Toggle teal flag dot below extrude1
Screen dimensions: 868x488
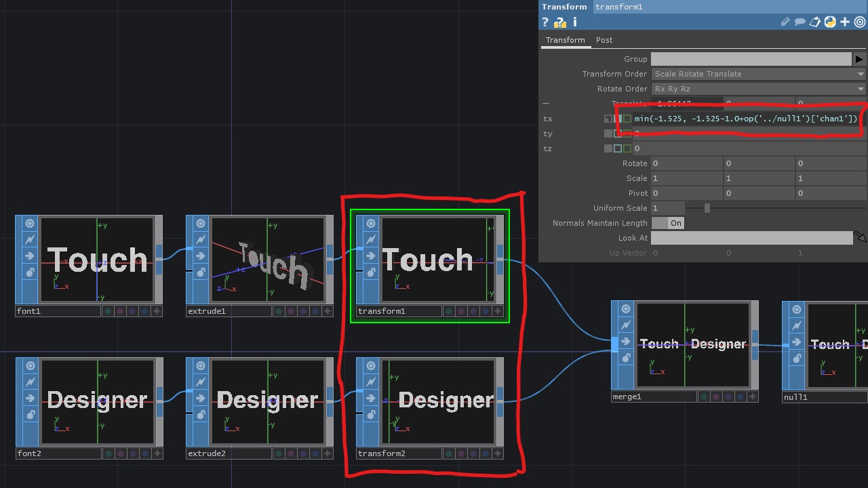click(x=279, y=311)
